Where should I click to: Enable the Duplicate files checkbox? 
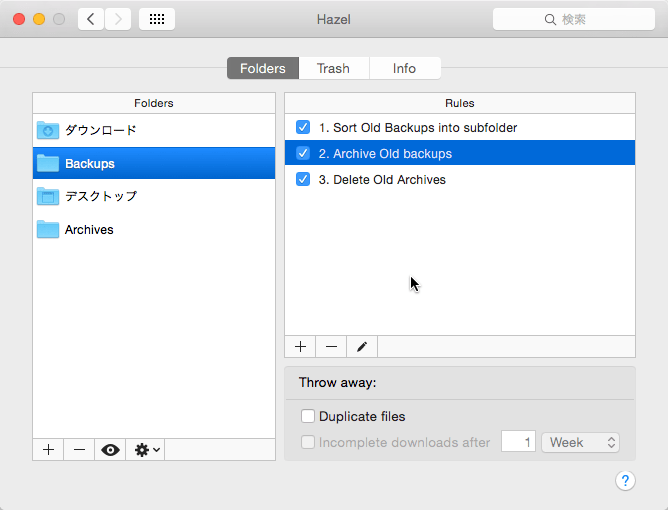308,416
